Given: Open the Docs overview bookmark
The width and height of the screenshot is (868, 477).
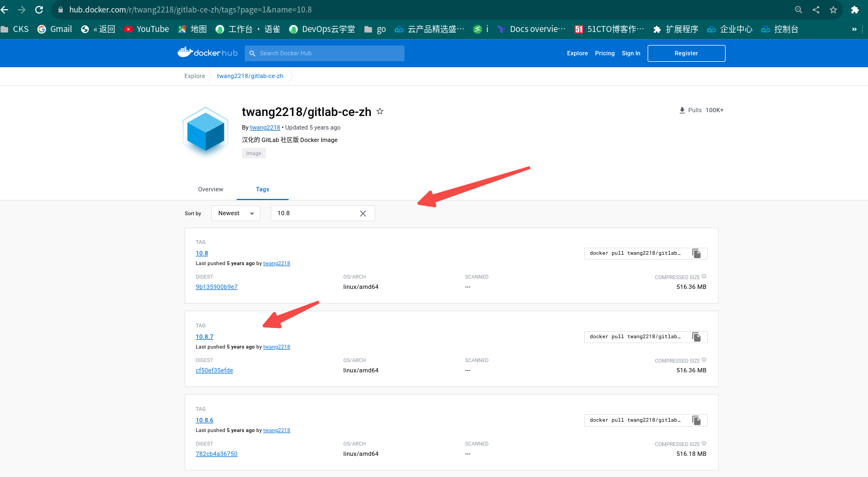Looking at the screenshot, I should [x=531, y=29].
